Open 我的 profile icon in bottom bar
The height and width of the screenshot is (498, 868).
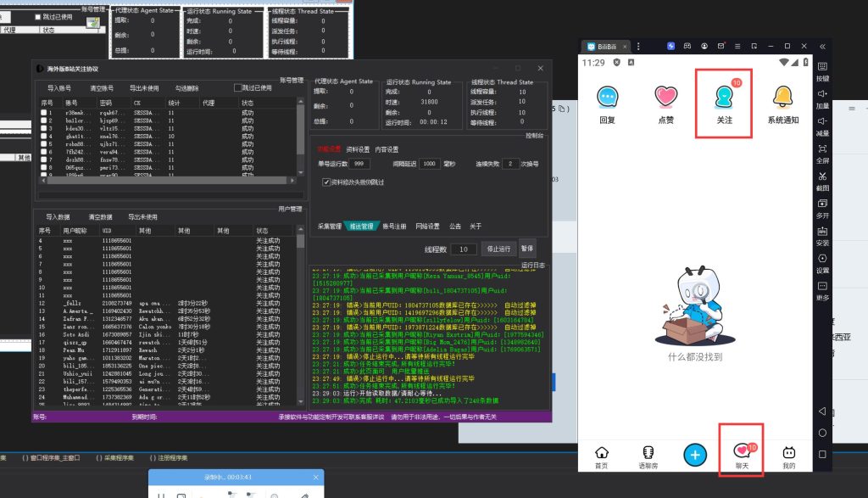(x=789, y=456)
